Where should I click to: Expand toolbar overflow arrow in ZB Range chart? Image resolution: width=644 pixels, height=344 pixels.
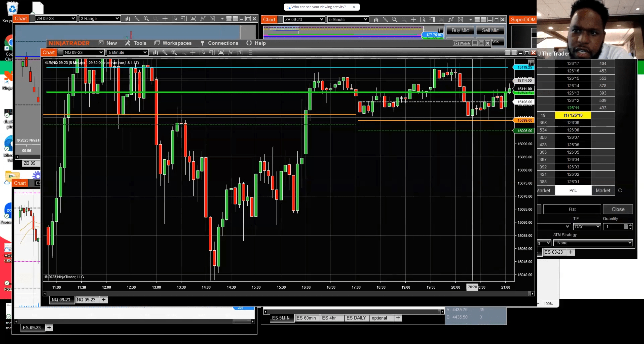click(x=222, y=19)
